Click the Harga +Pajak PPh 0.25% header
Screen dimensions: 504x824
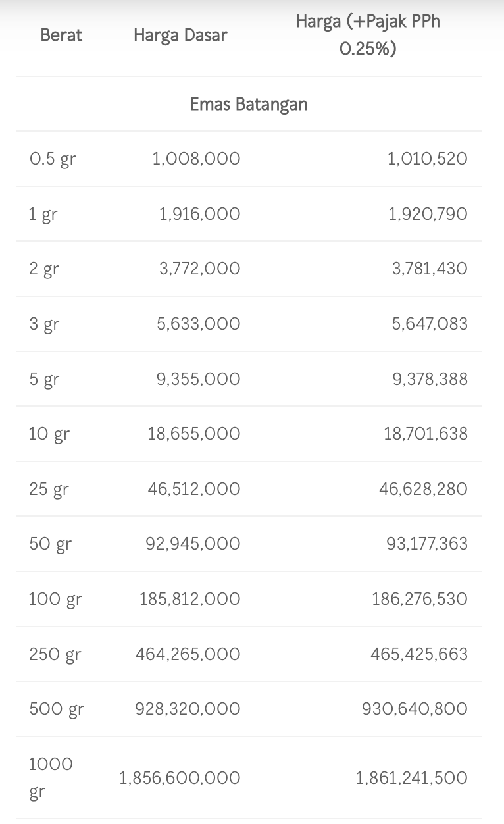point(368,35)
